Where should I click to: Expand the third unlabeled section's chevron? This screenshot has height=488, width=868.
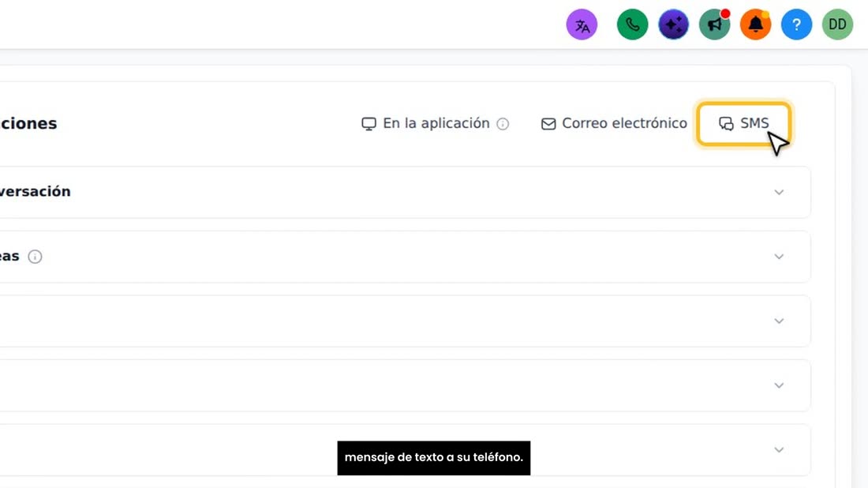[779, 321]
